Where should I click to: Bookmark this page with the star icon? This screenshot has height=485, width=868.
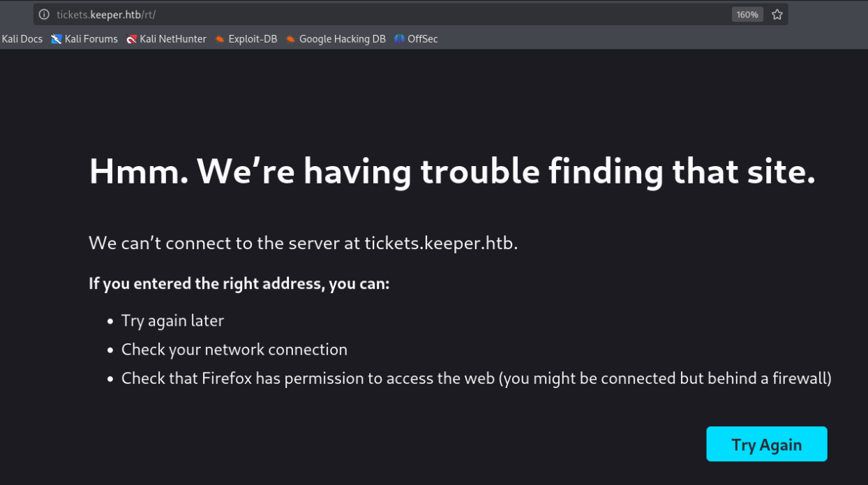pos(777,15)
